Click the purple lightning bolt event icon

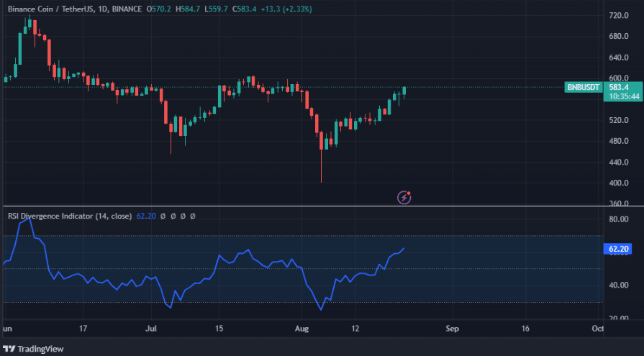point(404,198)
